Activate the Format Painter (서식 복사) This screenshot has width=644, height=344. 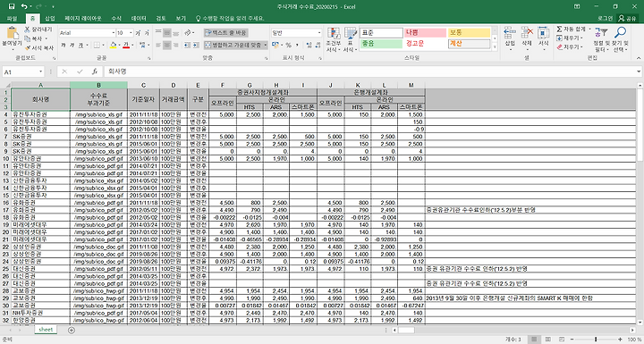[x=38, y=47]
